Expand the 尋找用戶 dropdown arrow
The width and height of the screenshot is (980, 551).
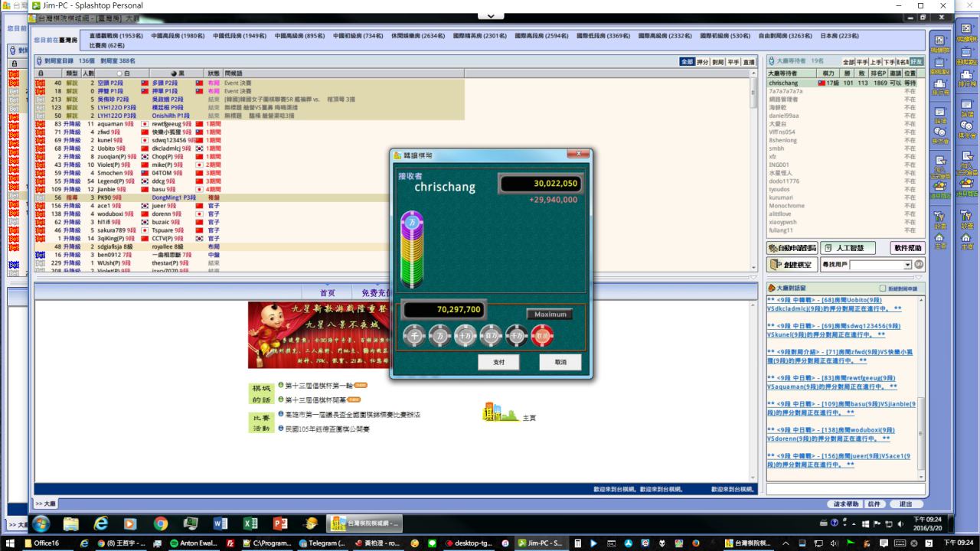point(908,265)
